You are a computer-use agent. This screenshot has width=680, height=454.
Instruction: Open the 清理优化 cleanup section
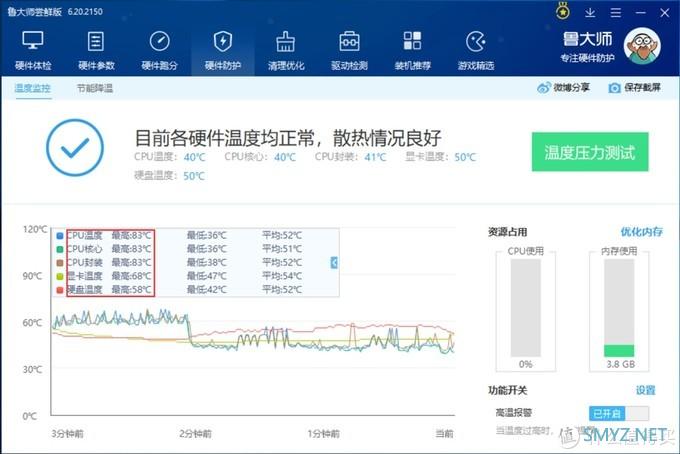pyautogui.click(x=286, y=50)
